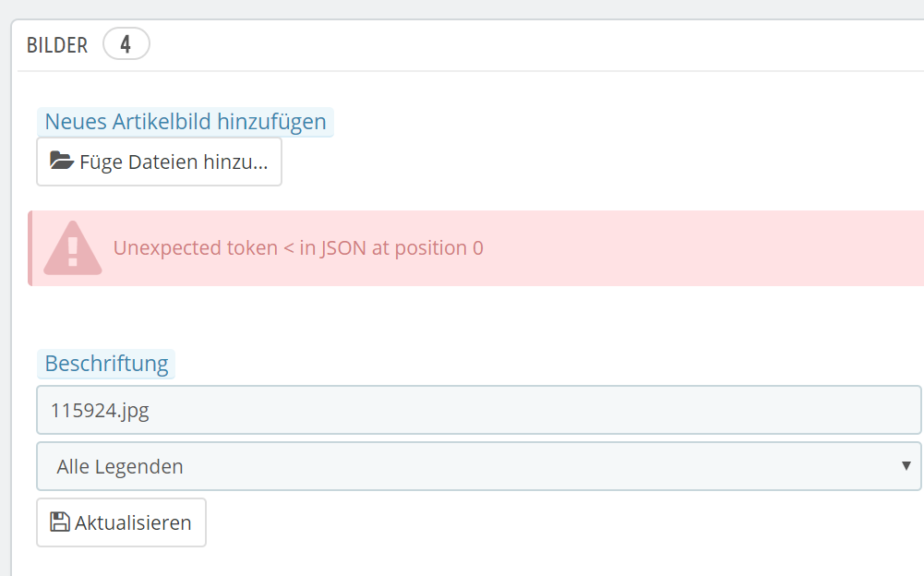Click the "Unexpected token" error message text
The width and height of the screenshot is (924, 576).
(x=297, y=248)
